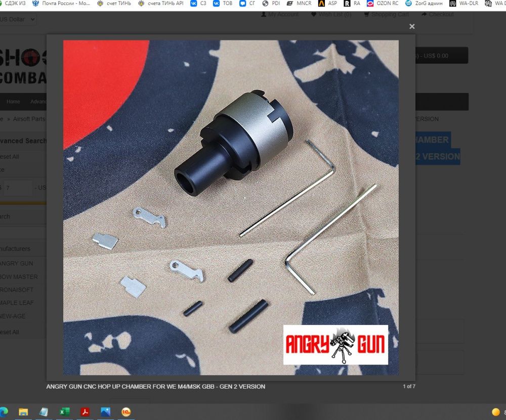506x420 pixels.
Task: Filter by NEW-AGE manufacturer
Action: [x=13, y=316]
